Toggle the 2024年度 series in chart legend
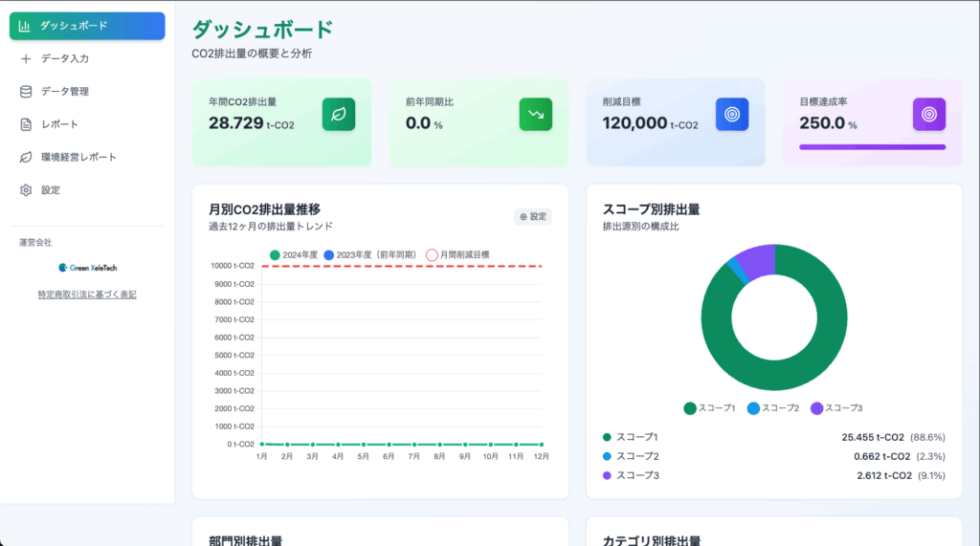Viewport: 980px width, 546px height. [x=294, y=255]
